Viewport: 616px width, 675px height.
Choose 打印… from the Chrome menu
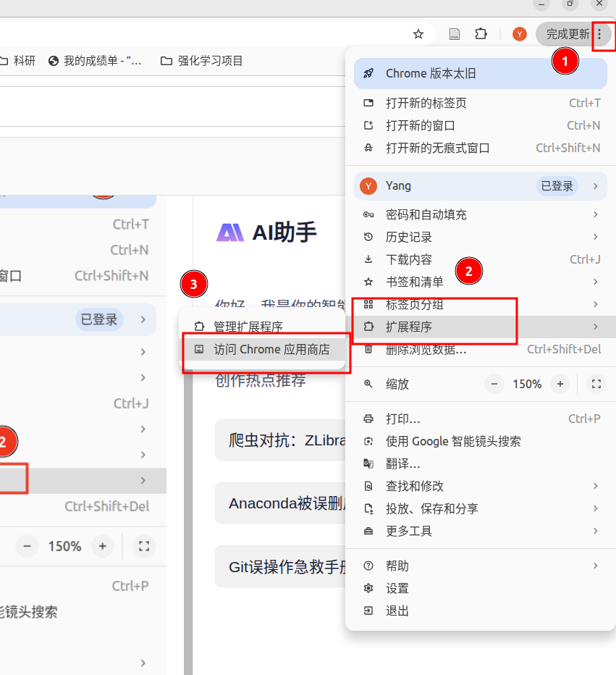(x=481, y=419)
